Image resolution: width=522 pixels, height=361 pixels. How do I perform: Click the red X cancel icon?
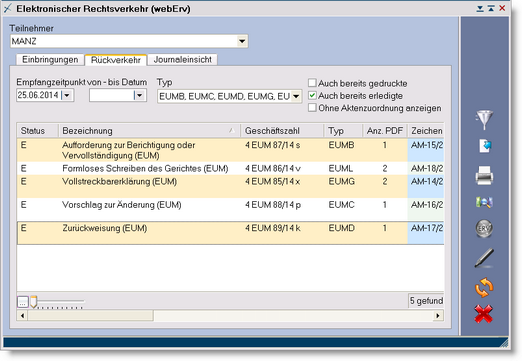coord(484,314)
